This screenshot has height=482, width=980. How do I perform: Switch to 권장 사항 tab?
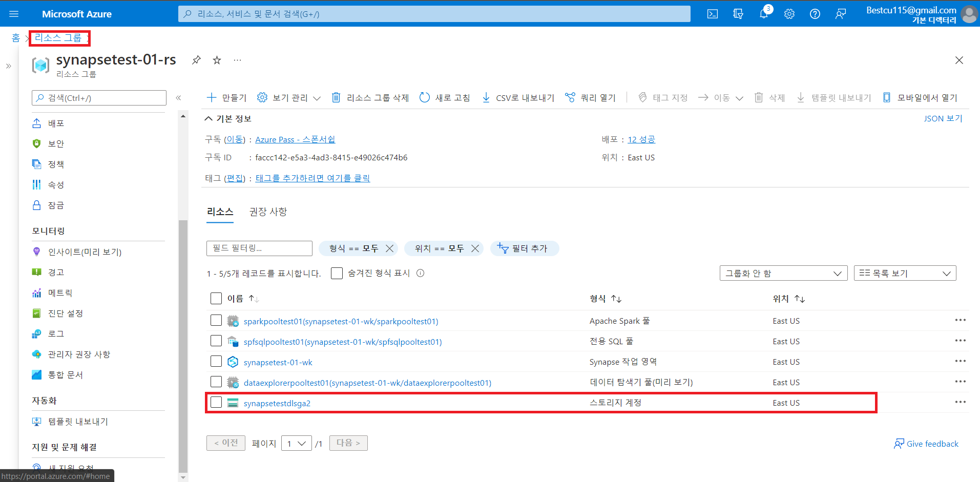[x=268, y=212]
